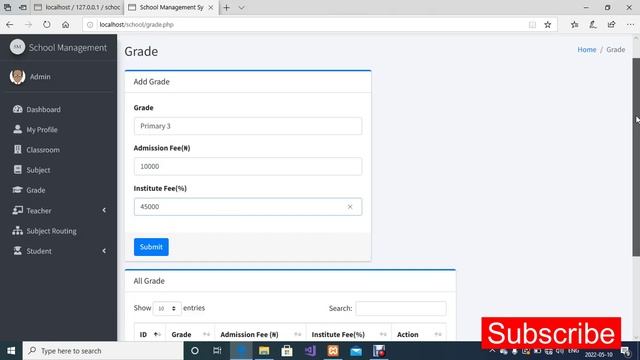Open the browser home page
The width and height of the screenshot is (640, 360).
click(x=65, y=24)
